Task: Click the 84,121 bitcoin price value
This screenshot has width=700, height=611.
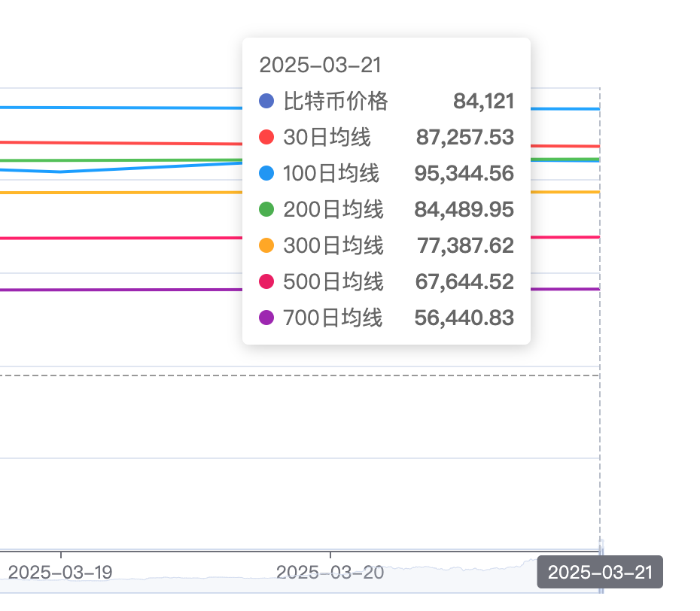Action: (x=483, y=101)
